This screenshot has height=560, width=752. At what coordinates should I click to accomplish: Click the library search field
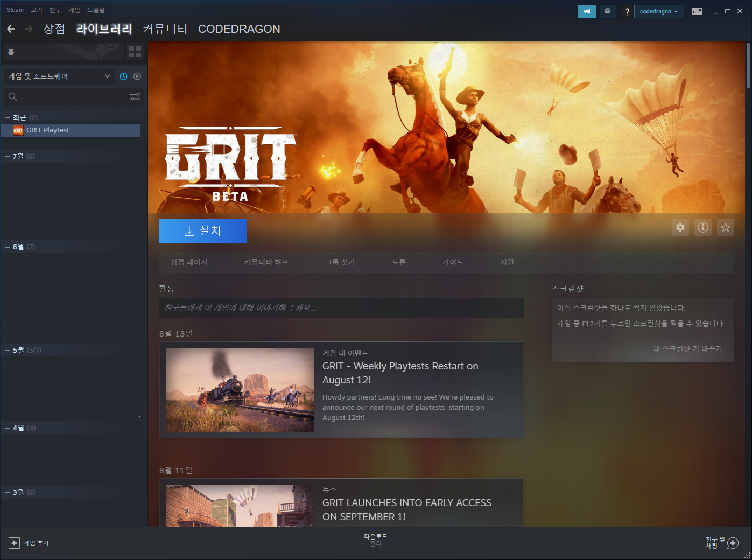click(73, 97)
